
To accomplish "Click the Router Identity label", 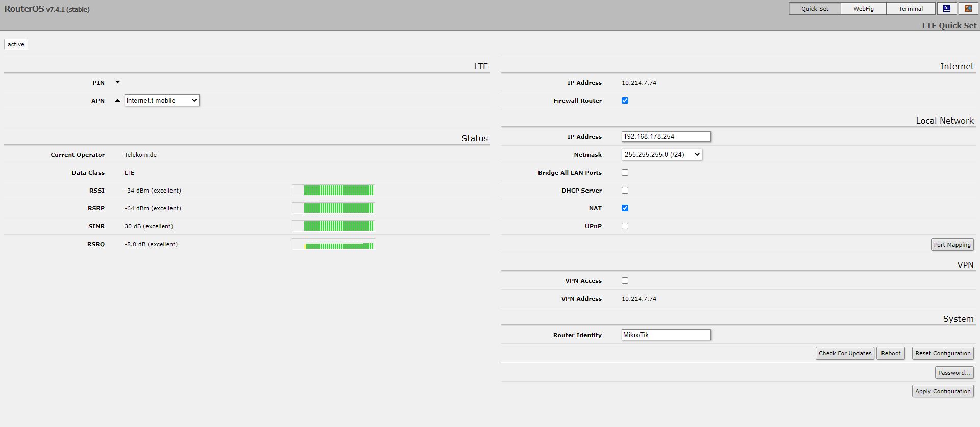I will (577, 335).
